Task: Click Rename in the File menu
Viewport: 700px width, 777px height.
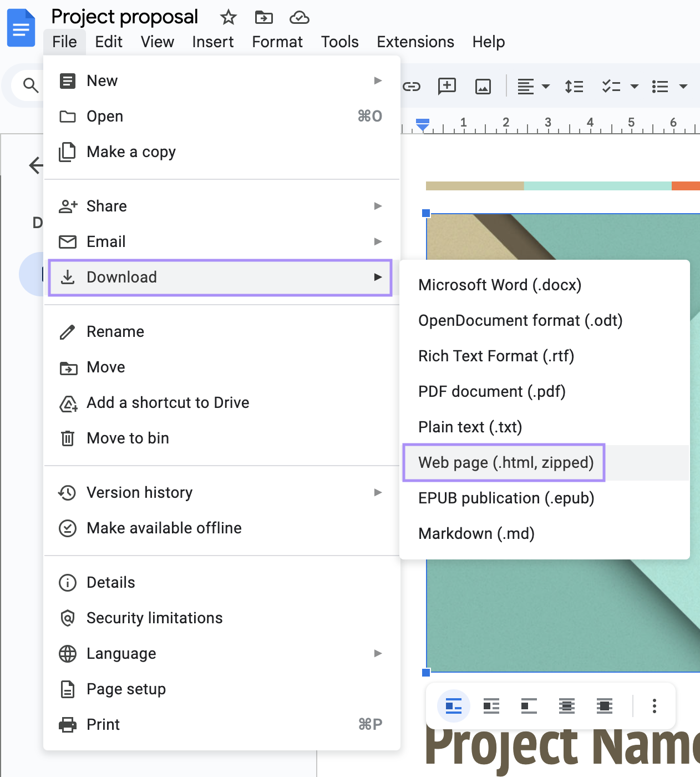Action: pos(115,331)
